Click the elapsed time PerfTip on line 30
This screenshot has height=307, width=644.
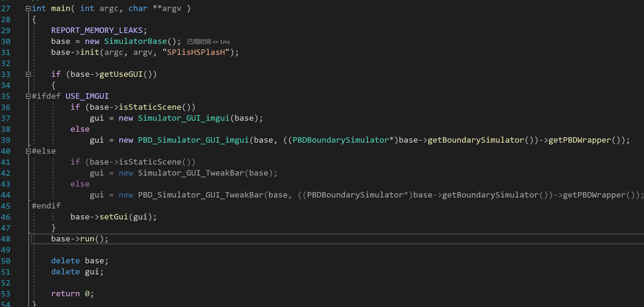pos(208,42)
